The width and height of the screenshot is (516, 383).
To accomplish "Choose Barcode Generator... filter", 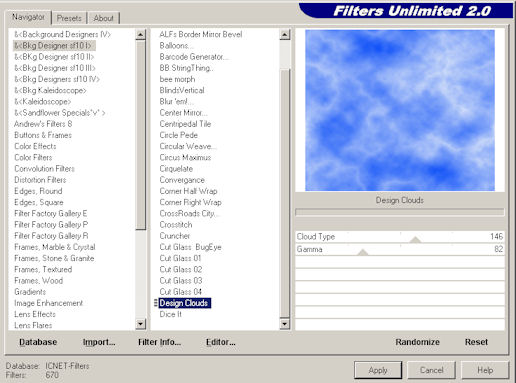I will 194,57.
